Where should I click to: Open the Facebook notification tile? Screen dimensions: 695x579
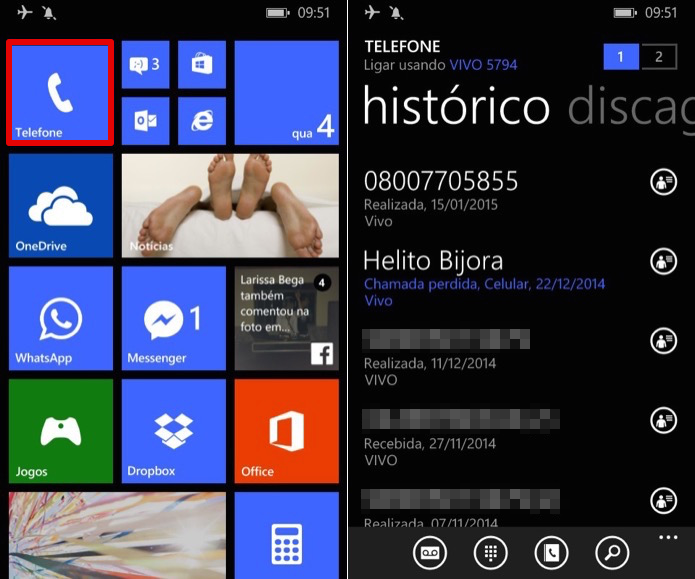pos(287,318)
